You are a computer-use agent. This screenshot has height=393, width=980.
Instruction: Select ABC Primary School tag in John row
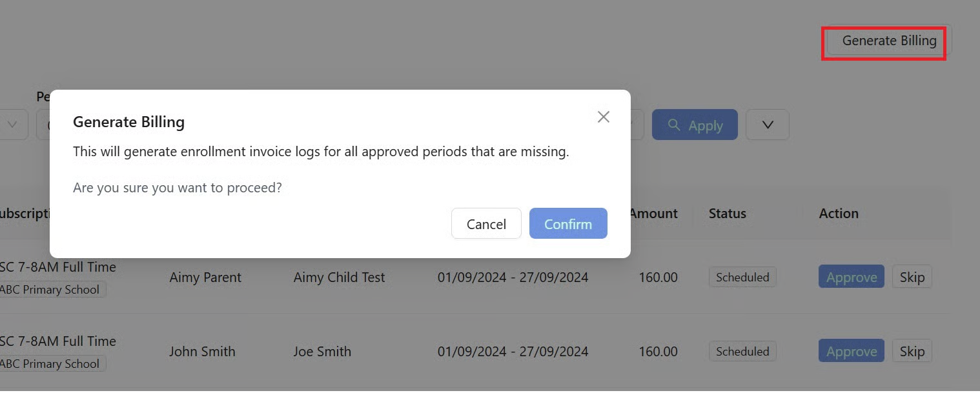pos(50,364)
